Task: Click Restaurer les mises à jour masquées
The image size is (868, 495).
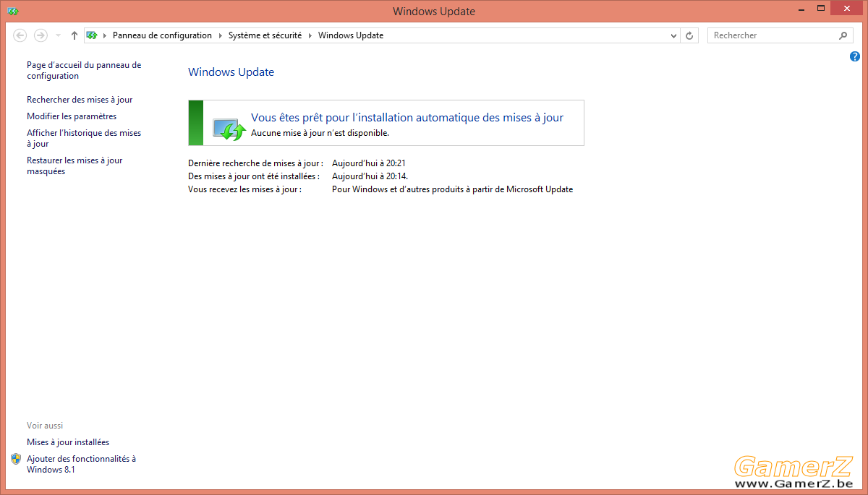Action: (75, 166)
